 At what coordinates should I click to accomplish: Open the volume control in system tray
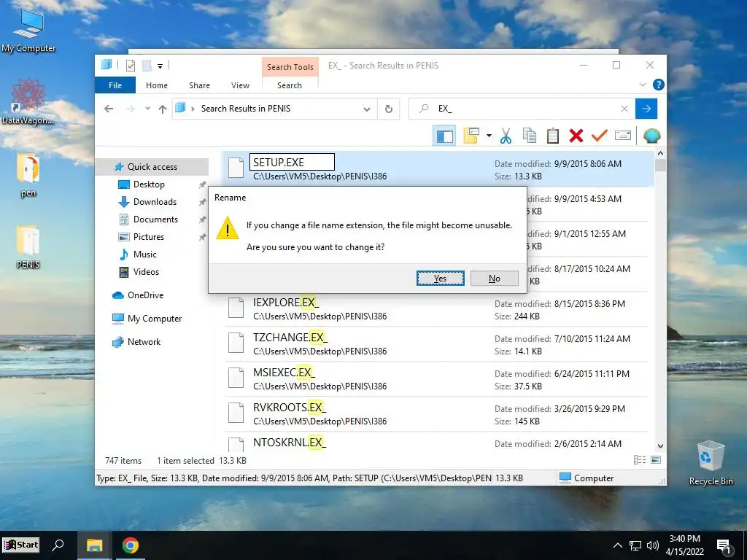click(653, 545)
